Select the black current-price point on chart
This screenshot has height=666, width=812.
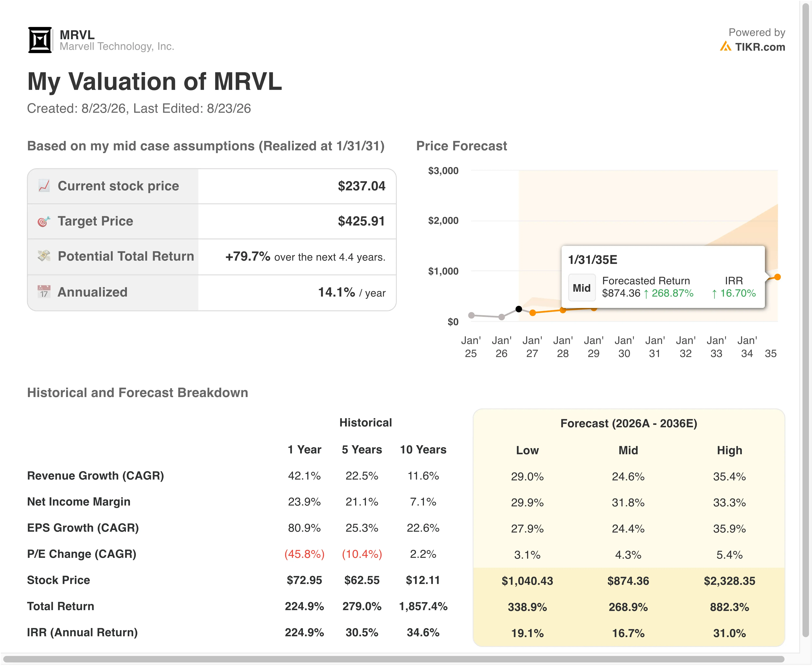(x=519, y=309)
